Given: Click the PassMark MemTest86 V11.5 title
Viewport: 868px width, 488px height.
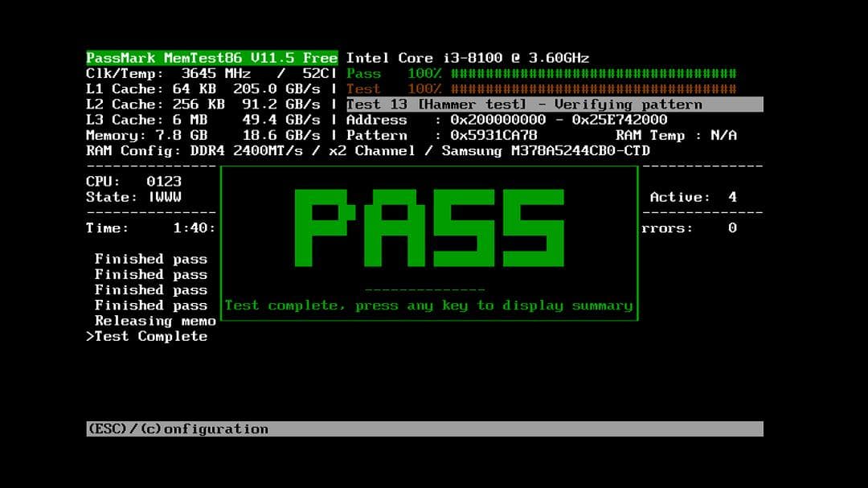Looking at the screenshot, I should (x=211, y=58).
